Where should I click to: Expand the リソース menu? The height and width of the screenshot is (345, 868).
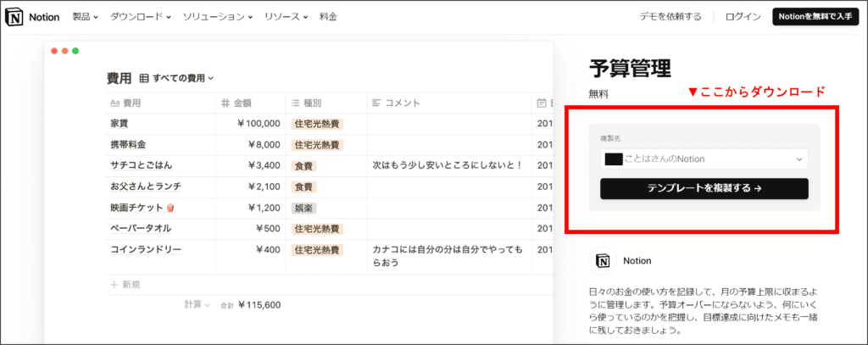[286, 17]
